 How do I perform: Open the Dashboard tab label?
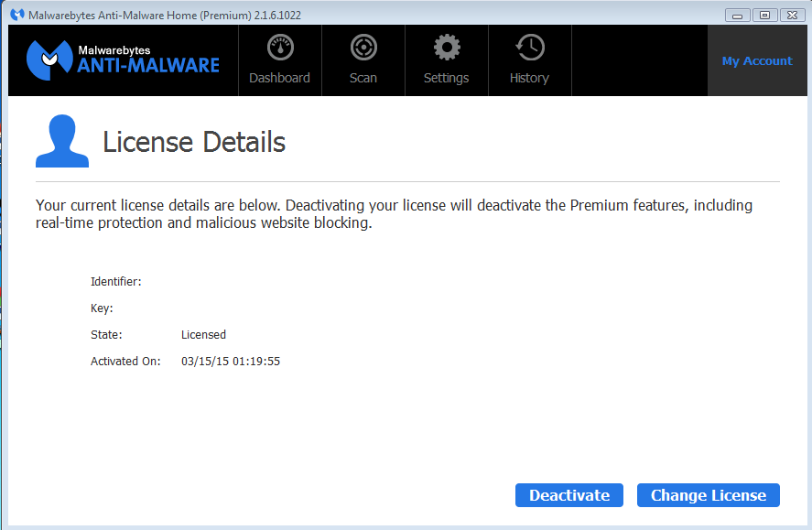pos(279,78)
